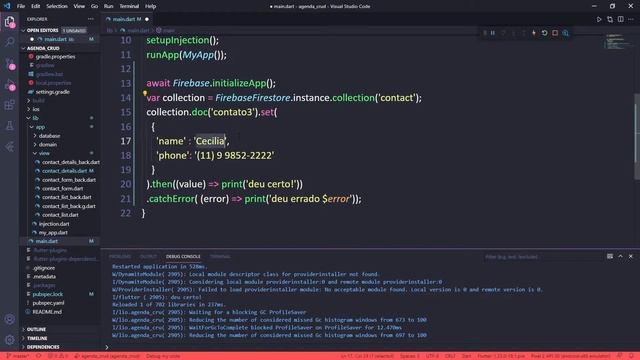Image resolution: width=640 pixels, height=360 pixels.
Task: Open the Run and Debug view
Action: tap(9, 84)
